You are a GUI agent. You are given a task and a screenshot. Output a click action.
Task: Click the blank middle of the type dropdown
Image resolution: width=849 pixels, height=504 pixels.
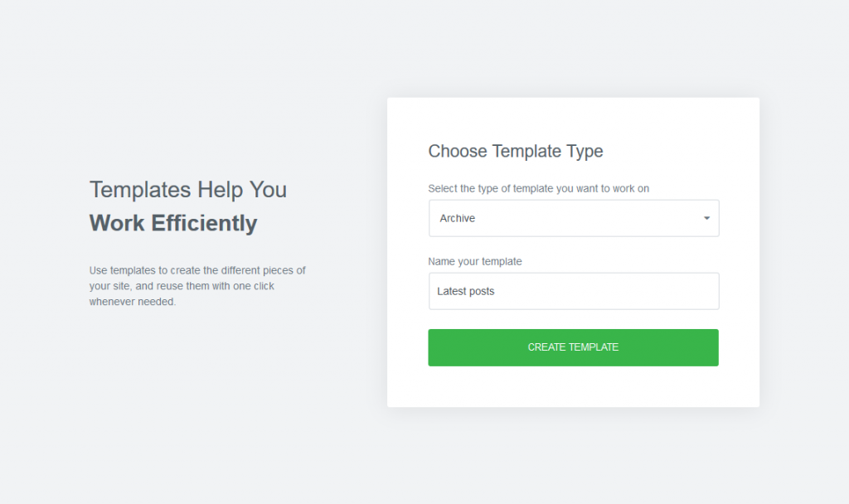pos(580,219)
